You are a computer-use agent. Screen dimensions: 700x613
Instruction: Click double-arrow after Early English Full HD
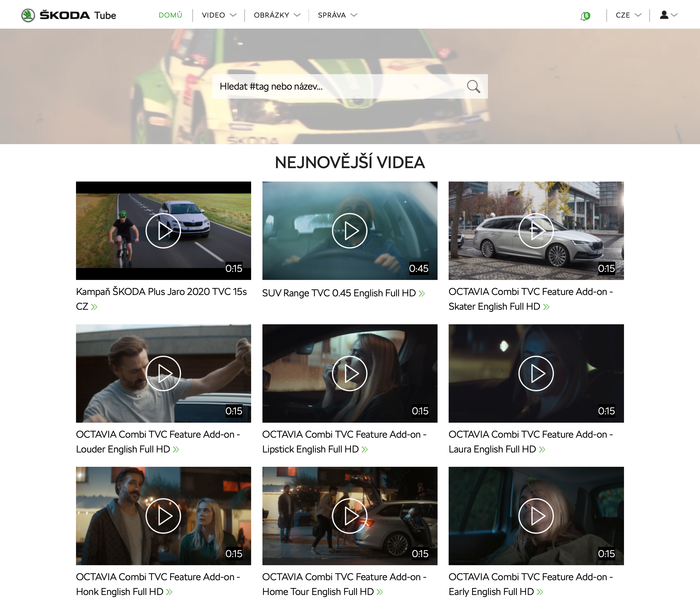tap(540, 592)
